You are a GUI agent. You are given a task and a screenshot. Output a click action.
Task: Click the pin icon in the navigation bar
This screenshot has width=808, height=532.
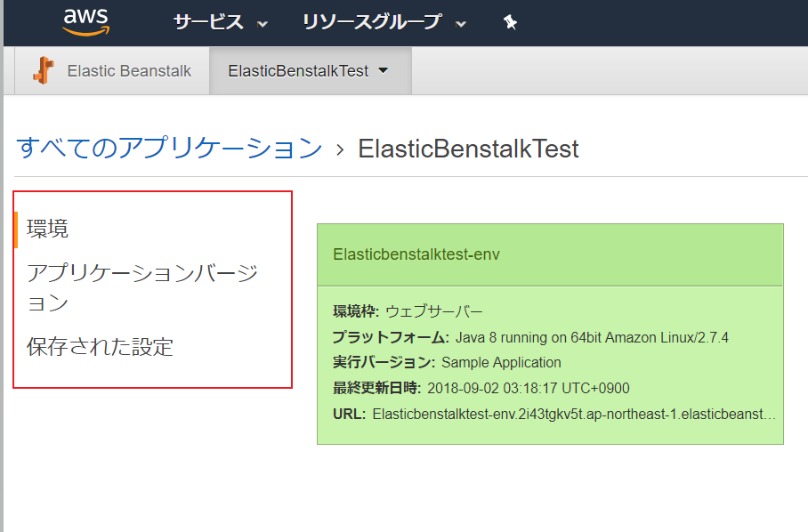click(510, 22)
